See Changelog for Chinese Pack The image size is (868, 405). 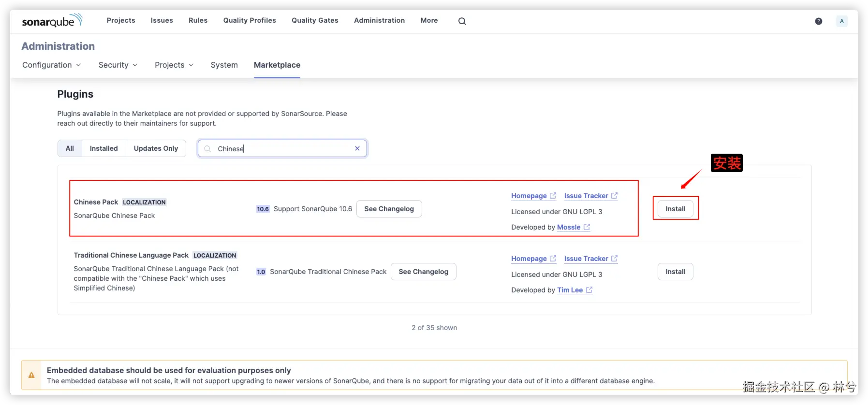(x=389, y=209)
